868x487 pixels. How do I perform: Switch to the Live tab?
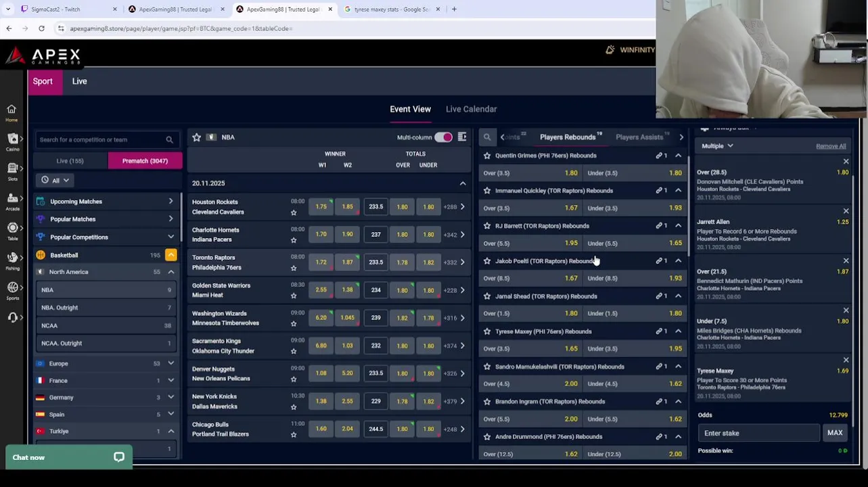point(80,81)
